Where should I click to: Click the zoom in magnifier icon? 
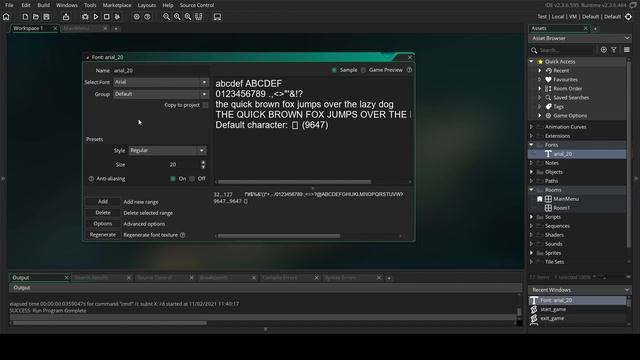click(x=188, y=17)
